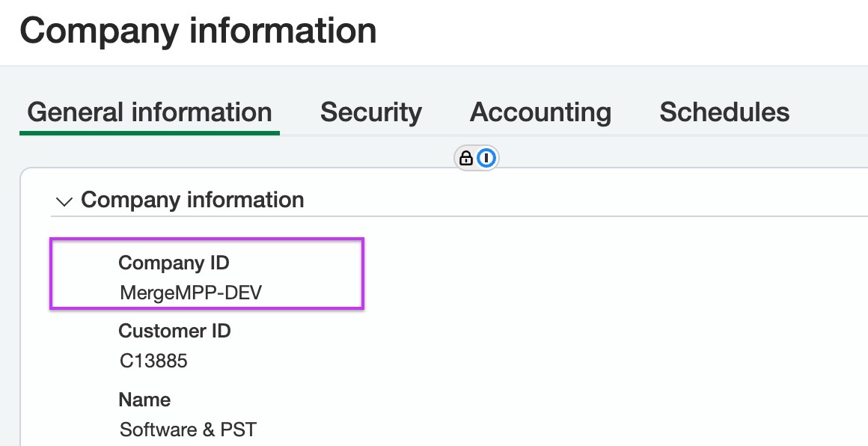Switch to the General information tab
The height and width of the screenshot is (446, 868).
(150, 111)
